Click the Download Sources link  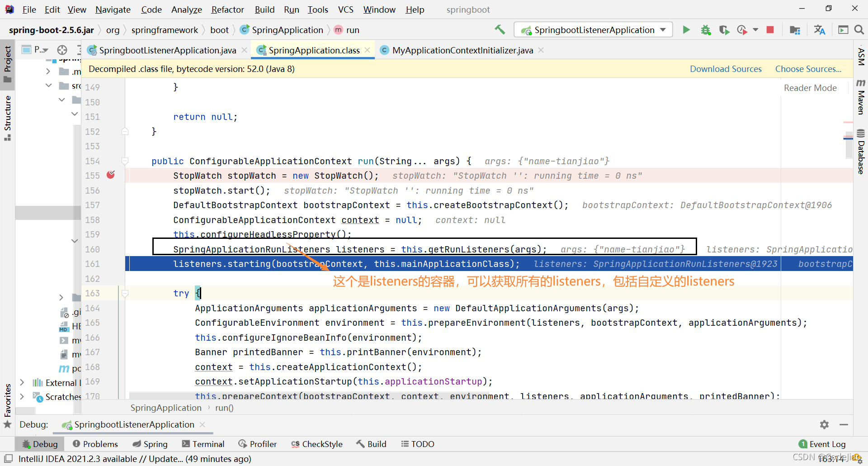point(726,69)
